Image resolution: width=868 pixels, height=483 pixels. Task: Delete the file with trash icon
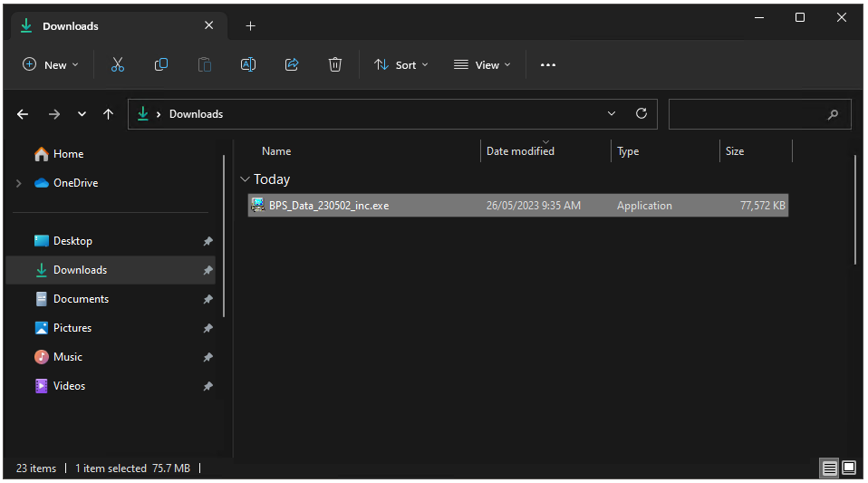click(335, 65)
